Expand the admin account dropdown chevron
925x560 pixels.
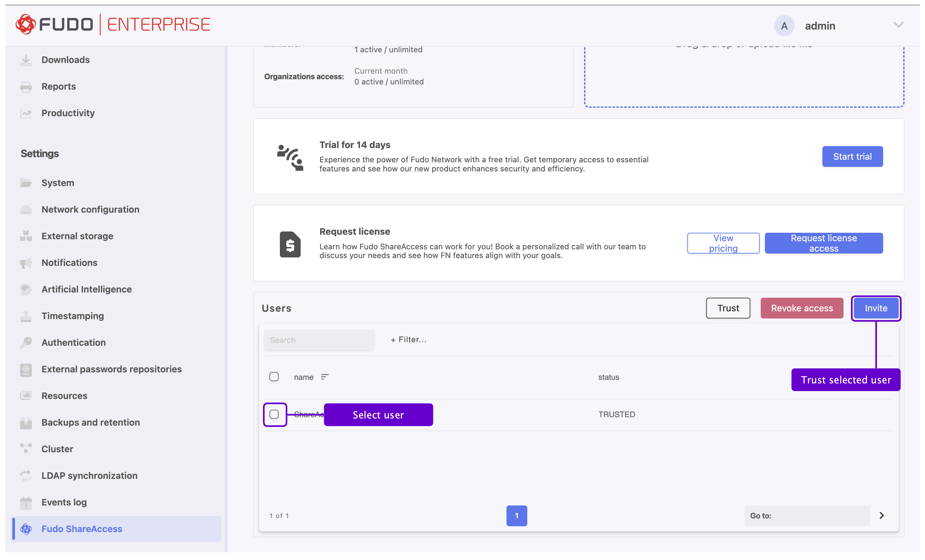tap(898, 25)
